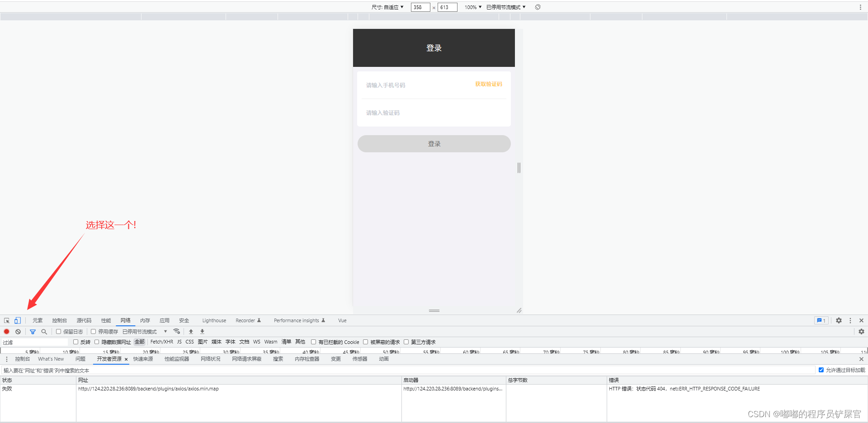This screenshot has height=423, width=868.
Task: Toggle 隐藏数据网址 checkbox
Action: 96,342
